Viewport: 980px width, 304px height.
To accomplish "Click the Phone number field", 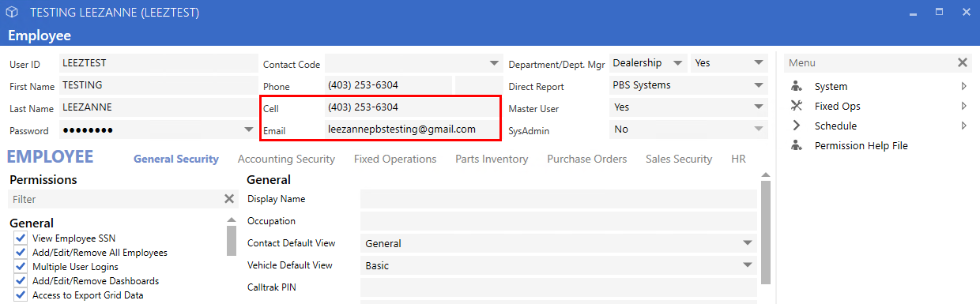I will pyautogui.click(x=388, y=85).
